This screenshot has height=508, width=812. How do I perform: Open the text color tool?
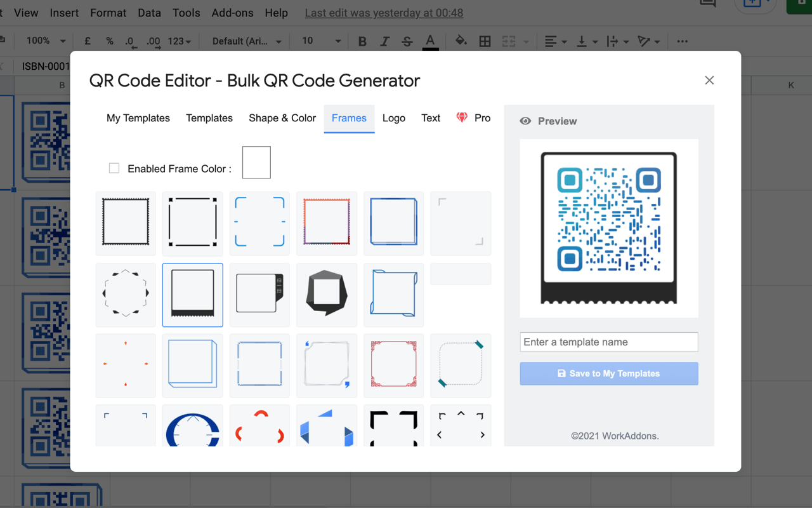(x=430, y=41)
